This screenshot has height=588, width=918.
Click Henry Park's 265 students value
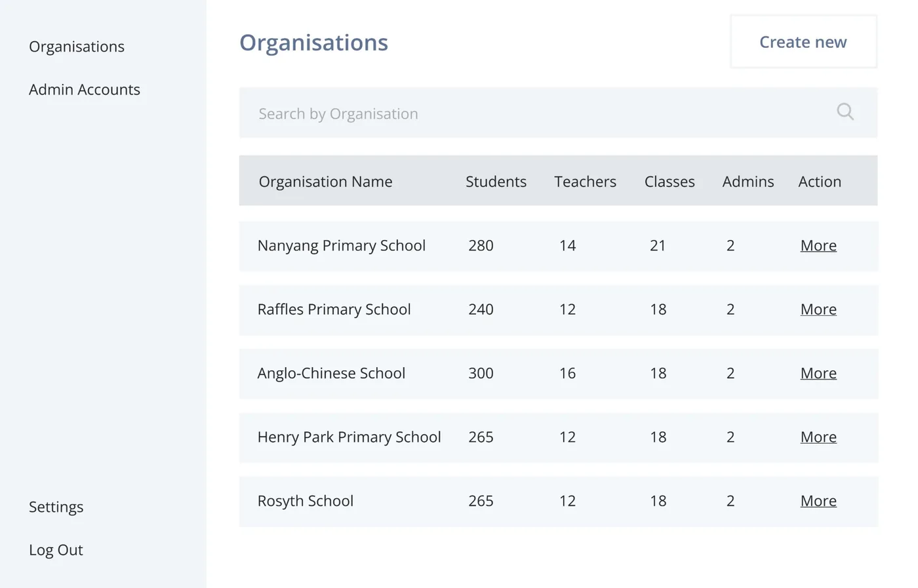tap(481, 437)
